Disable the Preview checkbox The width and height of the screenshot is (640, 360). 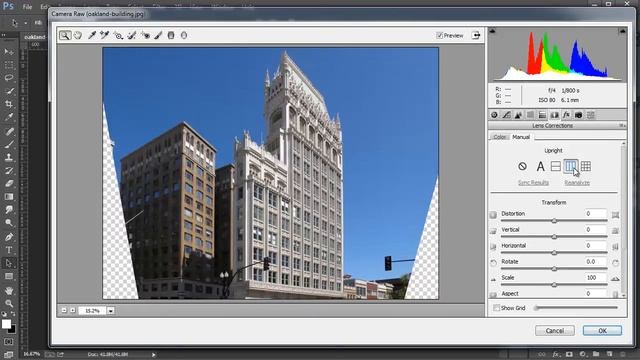pos(439,36)
